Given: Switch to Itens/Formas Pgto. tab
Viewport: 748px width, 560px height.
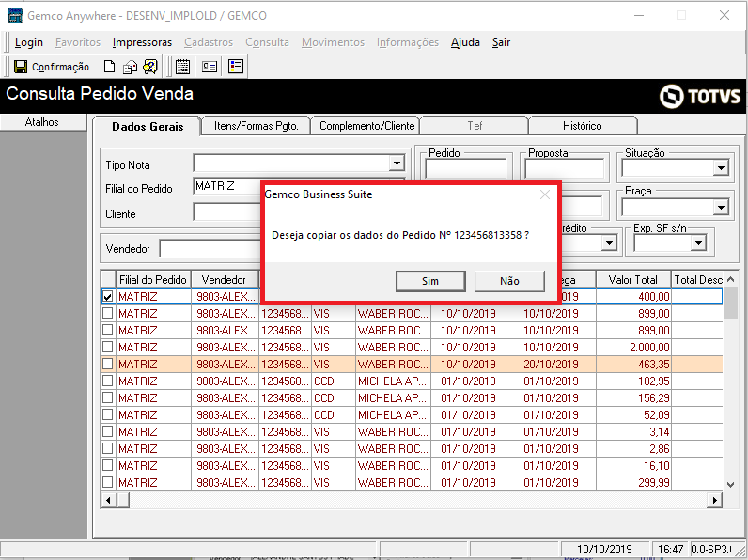Looking at the screenshot, I should click(257, 126).
